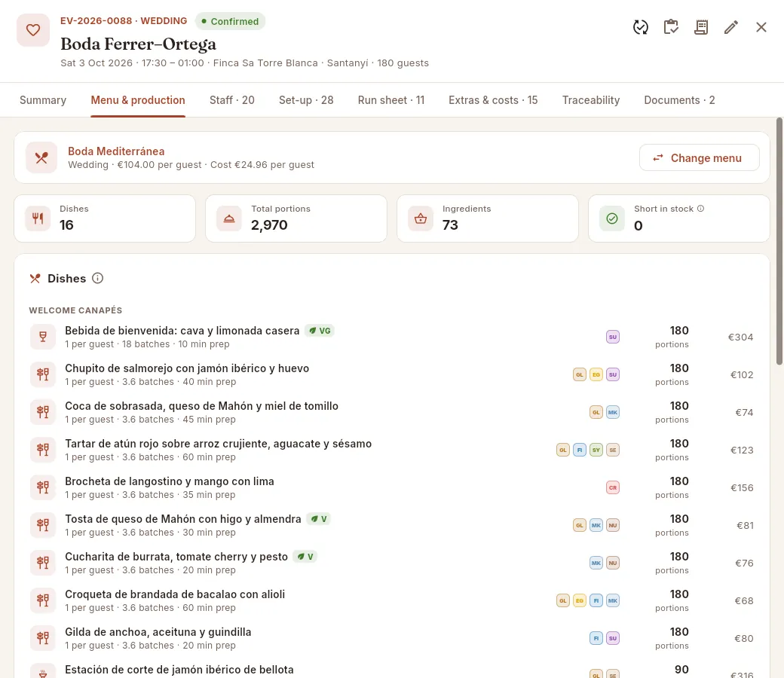Screen dimensions: 784x678
Task: Click the heart wedding icon beside event title
Action: click(33, 30)
